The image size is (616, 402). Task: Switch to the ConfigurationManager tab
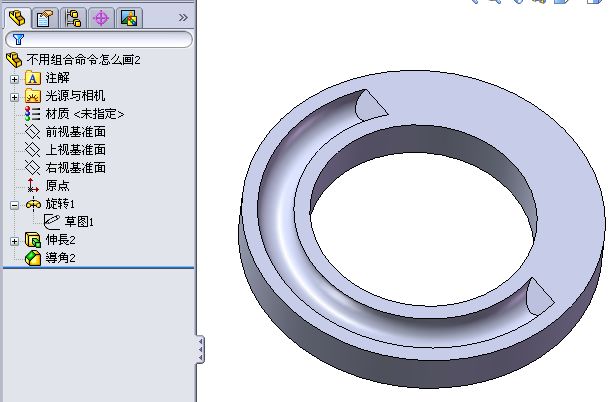pyautogui.click(x=73, y=18)
